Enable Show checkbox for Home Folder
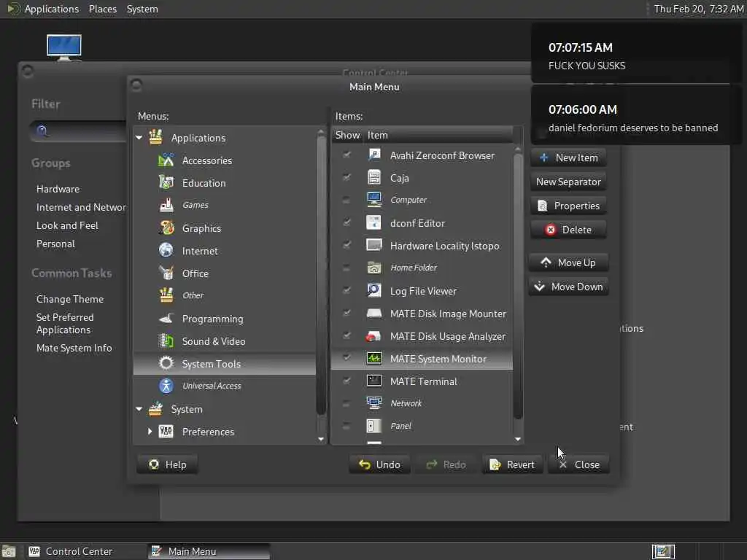Screen dimensions: 747x560 tap(347, 268)
